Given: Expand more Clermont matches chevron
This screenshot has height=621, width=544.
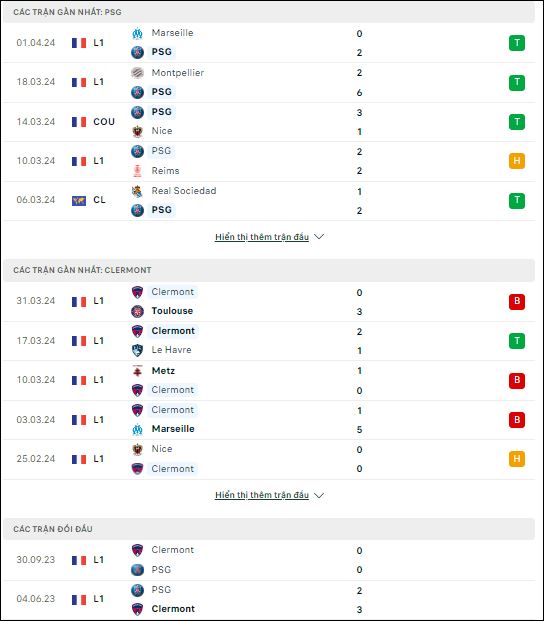Looking at the screenshot, I should 319,495.
